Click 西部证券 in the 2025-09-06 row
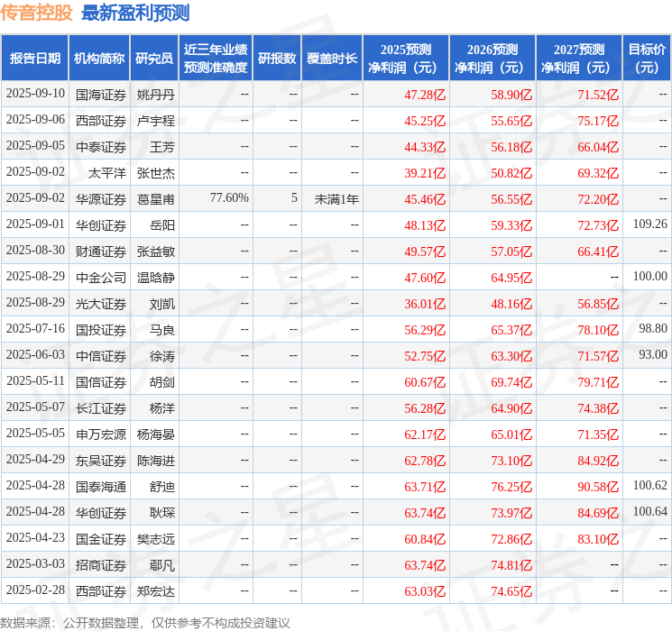672x631 pixels. pos(101,121)
